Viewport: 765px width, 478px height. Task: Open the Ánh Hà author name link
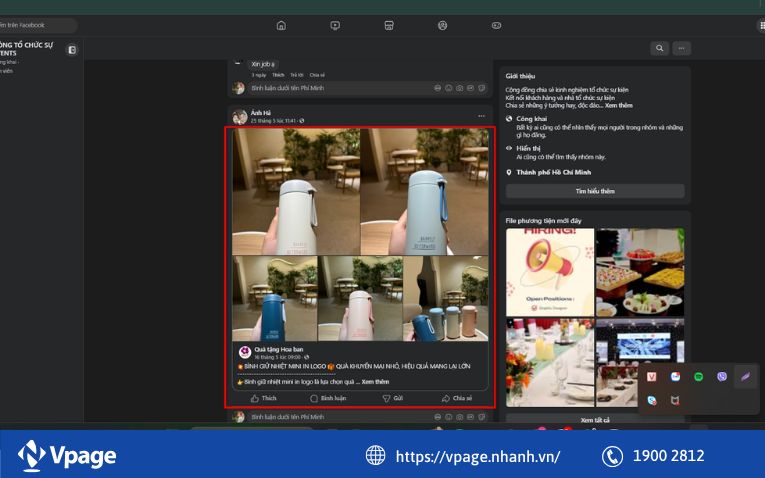point(261,113)
